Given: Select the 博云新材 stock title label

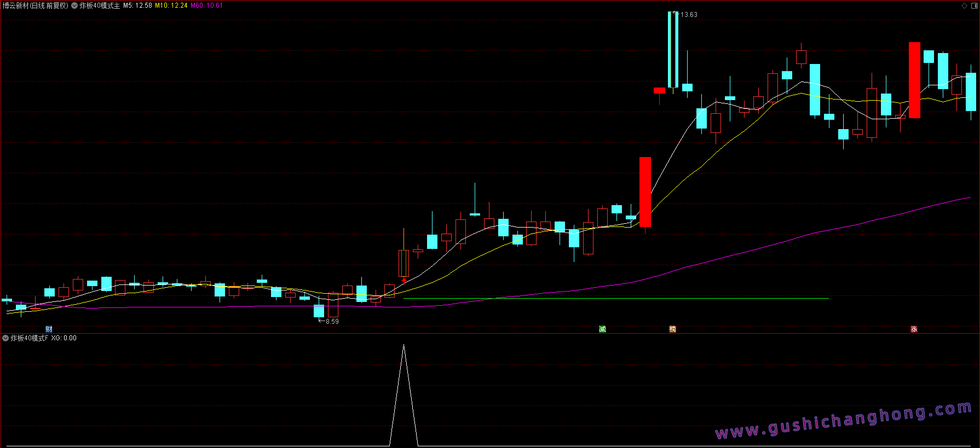Looking at the screenshot, I should [x=35, y=5].
